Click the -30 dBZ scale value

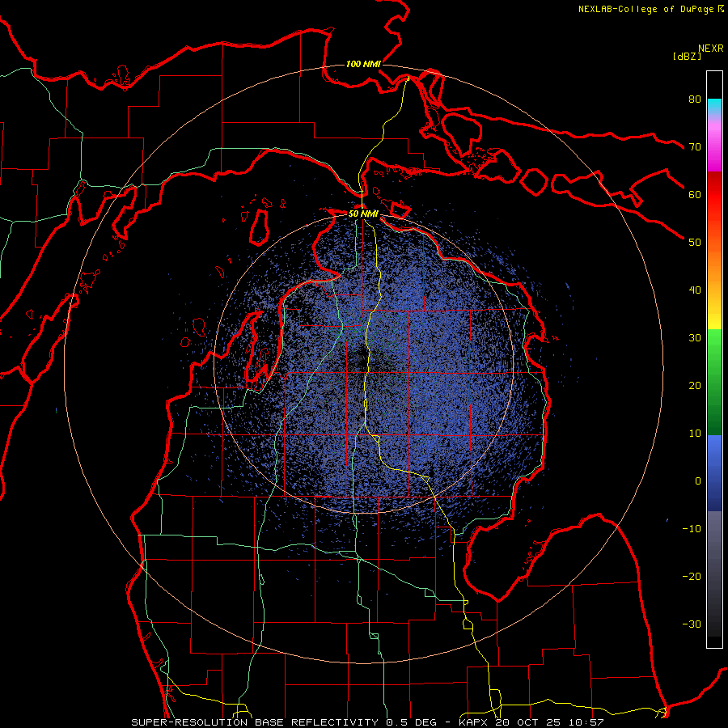tap(692, 624)
